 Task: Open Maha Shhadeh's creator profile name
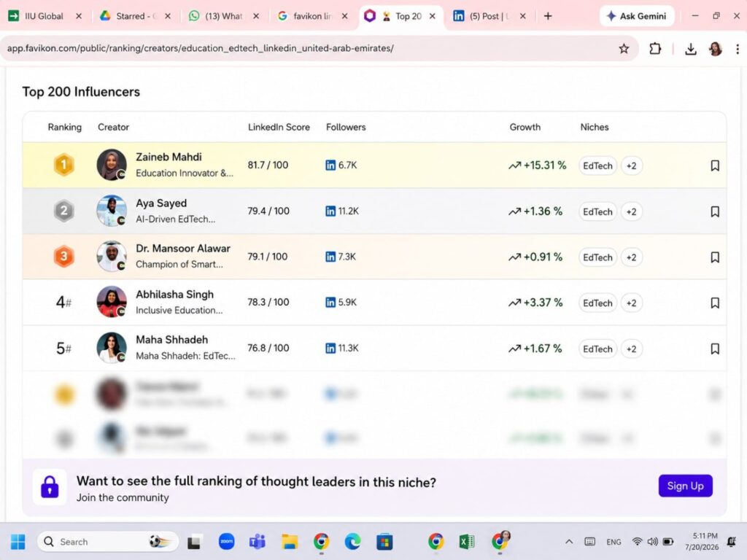pyautogui.click(x=171, y=340)
